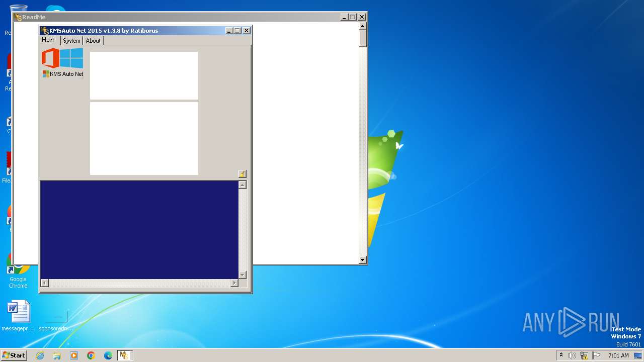
Task: Launch Google Chrome from taskbar
Action: click(91, 355)
